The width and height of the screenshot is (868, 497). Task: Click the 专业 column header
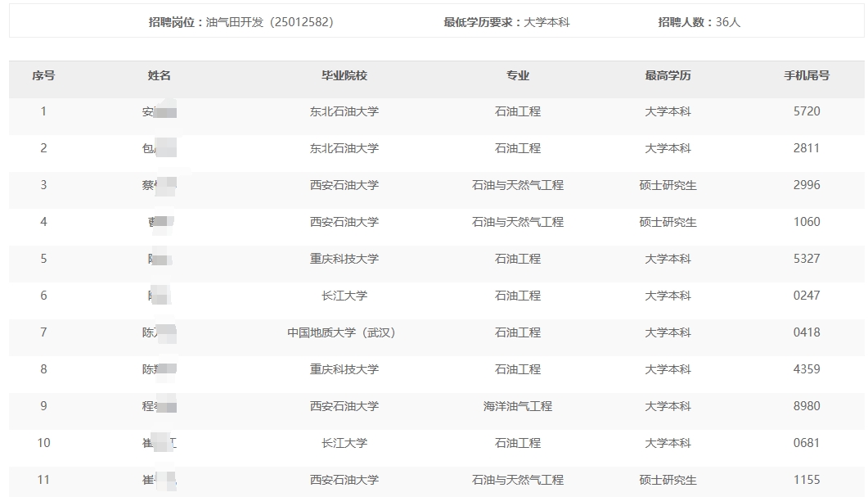[517, 75]
